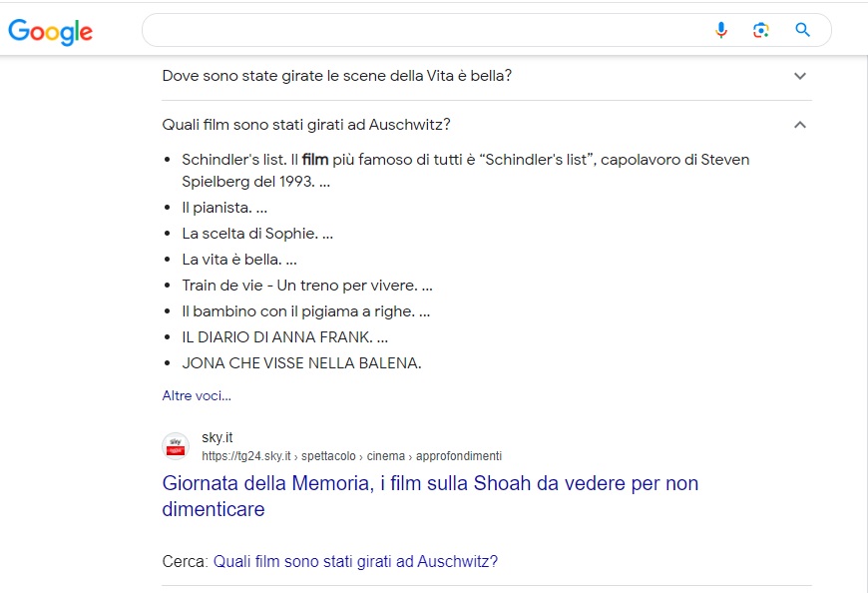Open 'Giornata della Memoria' article title
Screen dimensions: 868x593
click(430, 495)
